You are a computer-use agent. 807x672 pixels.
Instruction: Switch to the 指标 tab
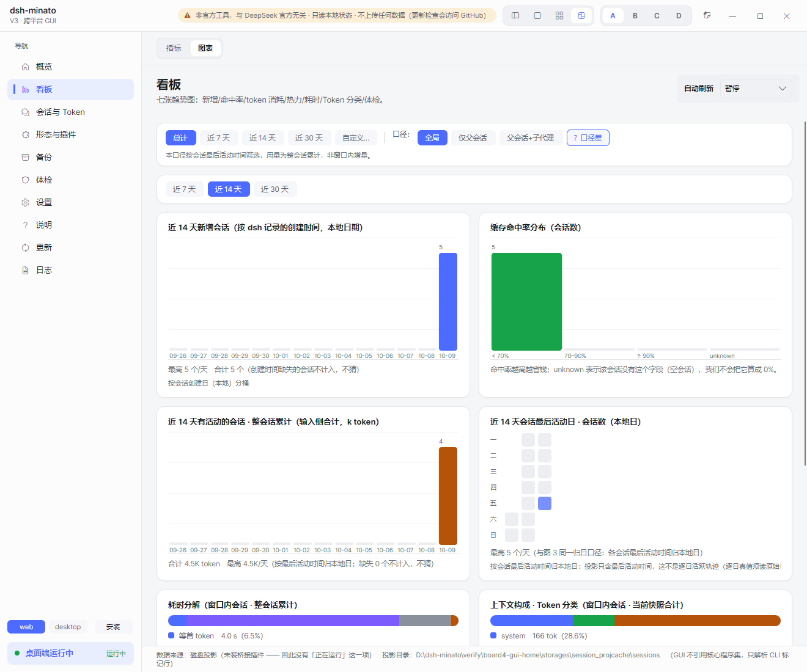pyautogui.click(x=174, y=48)
